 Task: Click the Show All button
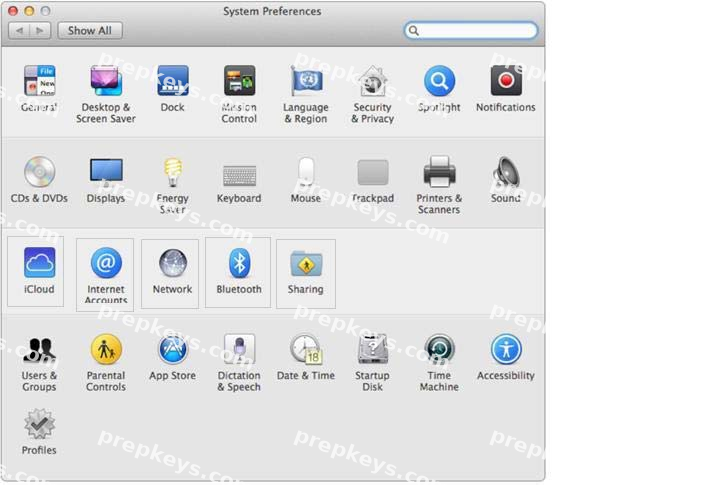[90, 30]
